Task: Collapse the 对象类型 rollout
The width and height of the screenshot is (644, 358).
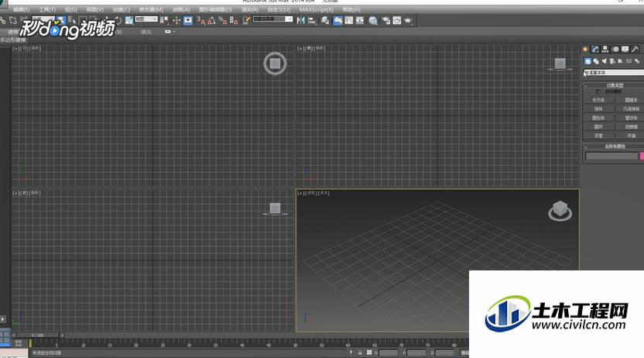Action: point(614,85)
